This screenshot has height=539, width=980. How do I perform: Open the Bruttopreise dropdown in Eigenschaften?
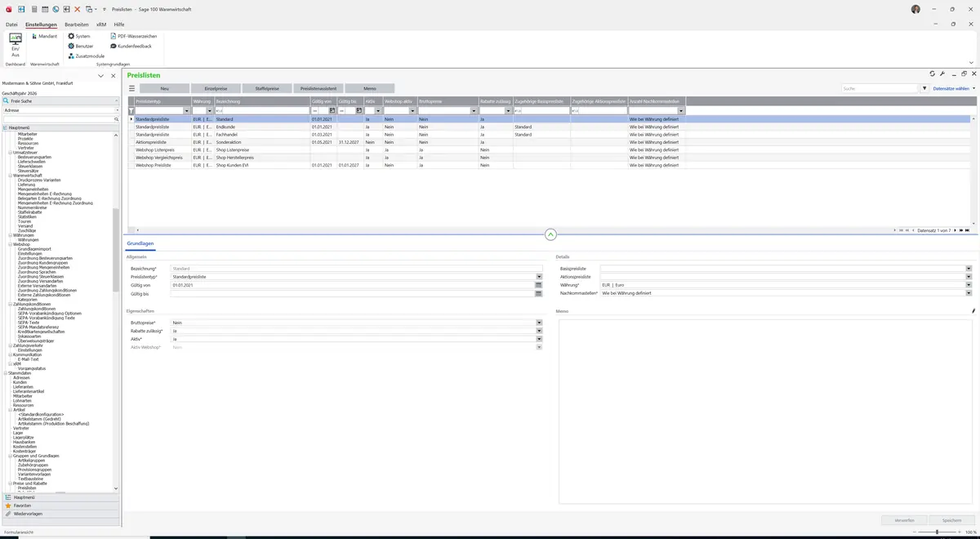[x=539, y=323]
